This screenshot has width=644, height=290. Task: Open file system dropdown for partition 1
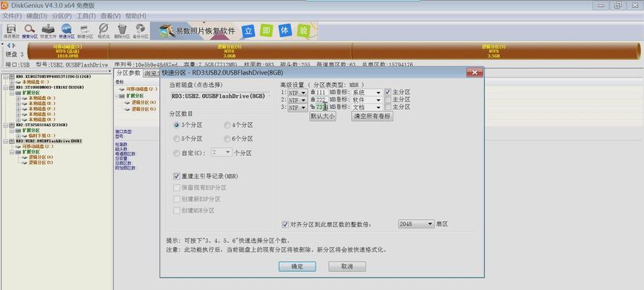(x=304, y=92)
